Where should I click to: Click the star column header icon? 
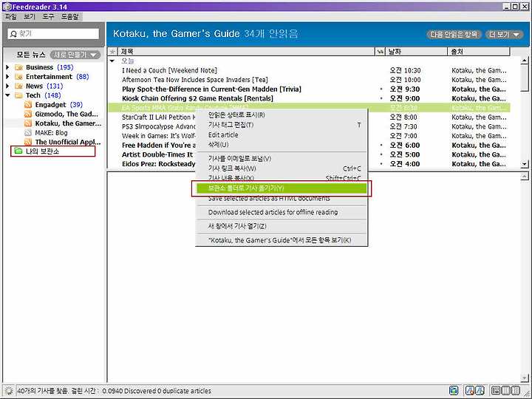click(112, 52)
